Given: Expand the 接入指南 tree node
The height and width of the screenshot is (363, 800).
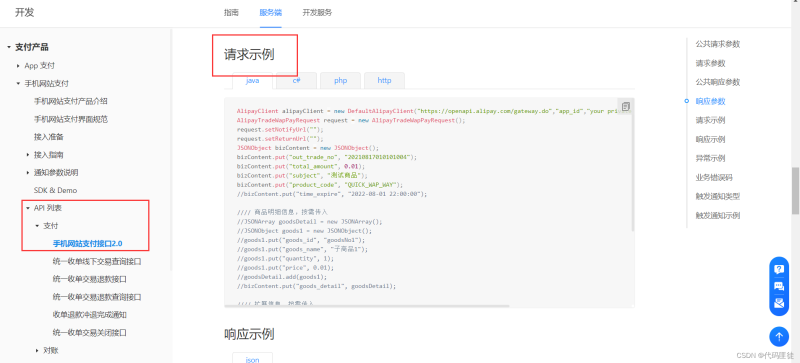Looking at the screenshot, I should pyautogui.click(x=28, y=155).
